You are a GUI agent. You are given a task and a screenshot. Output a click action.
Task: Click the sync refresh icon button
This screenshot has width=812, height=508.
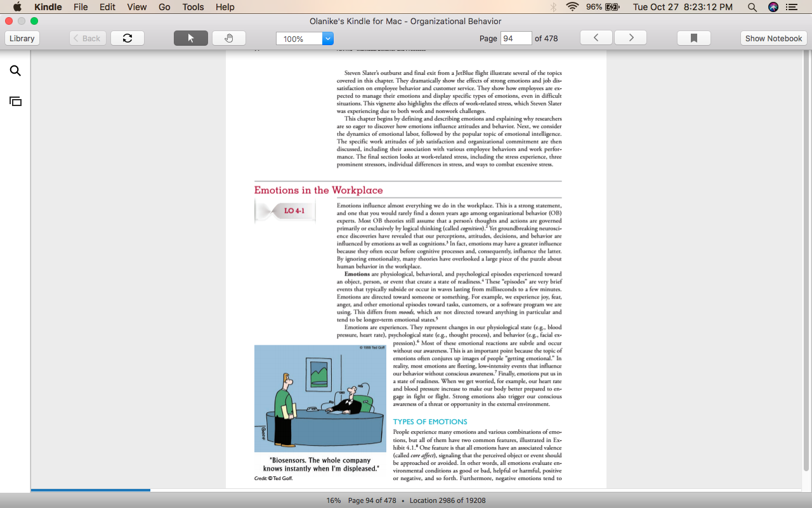(x=128, y=38)
